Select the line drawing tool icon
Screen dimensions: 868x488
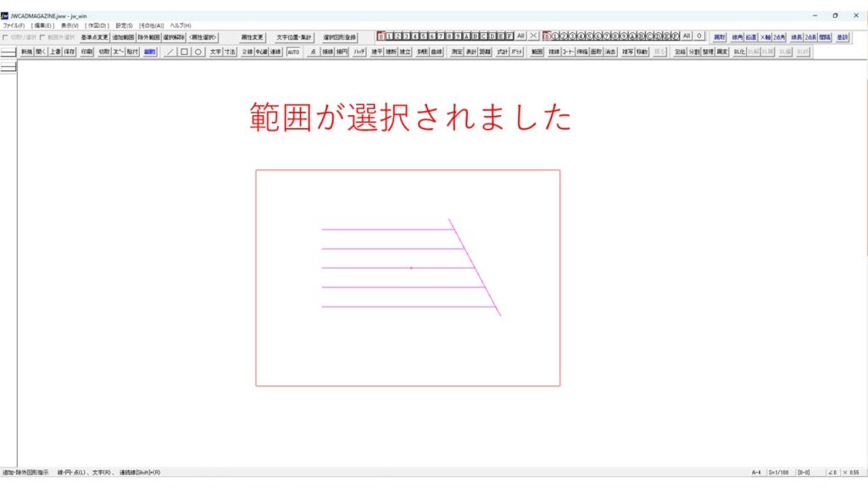tap(170, 52)
